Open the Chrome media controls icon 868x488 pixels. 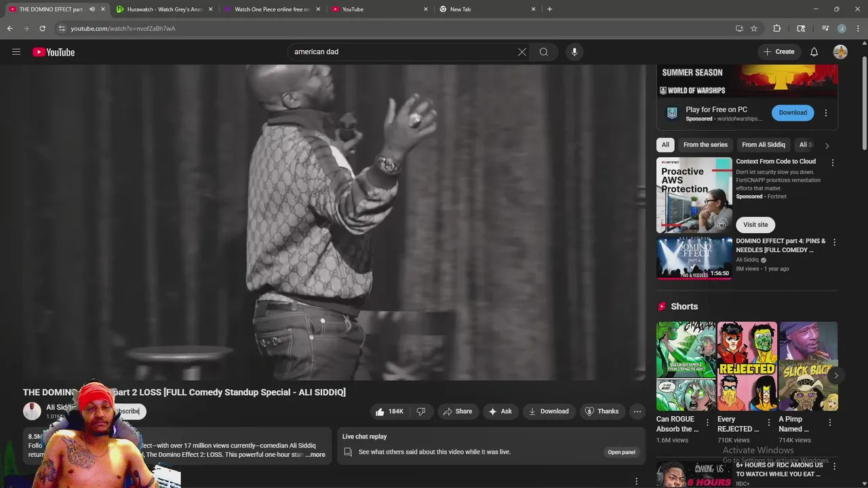[825, 28]
